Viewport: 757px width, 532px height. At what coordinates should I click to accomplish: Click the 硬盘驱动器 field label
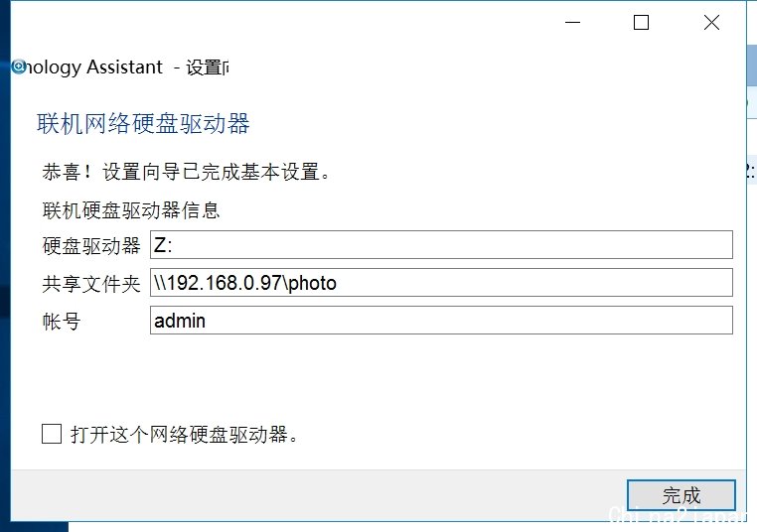(91, 245)
